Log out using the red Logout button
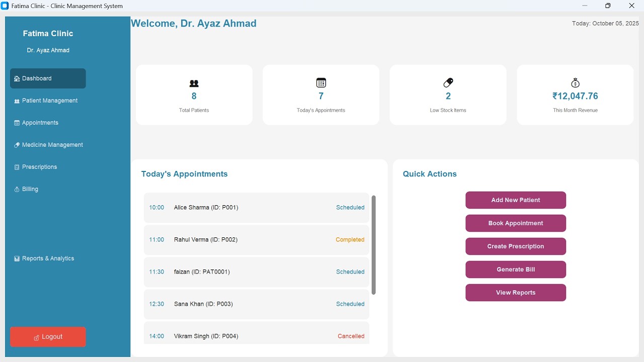The height and width of the screenshot is (362, 644). [x=48, y=337]
